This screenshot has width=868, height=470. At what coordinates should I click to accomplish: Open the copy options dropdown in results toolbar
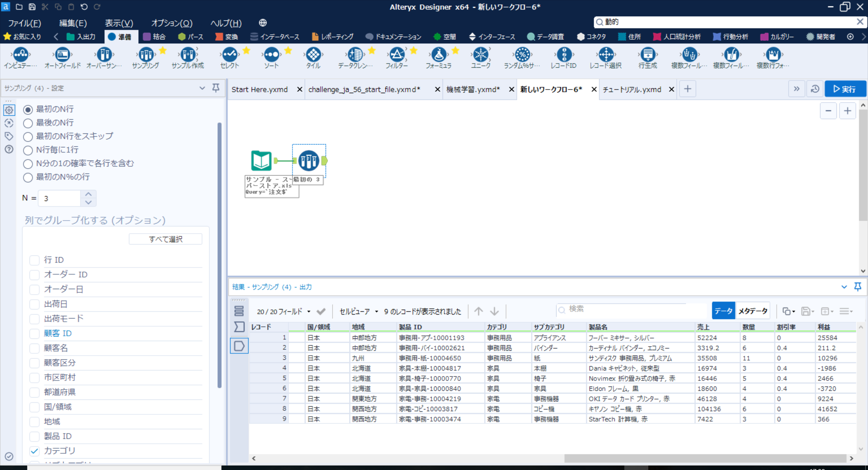788,311
